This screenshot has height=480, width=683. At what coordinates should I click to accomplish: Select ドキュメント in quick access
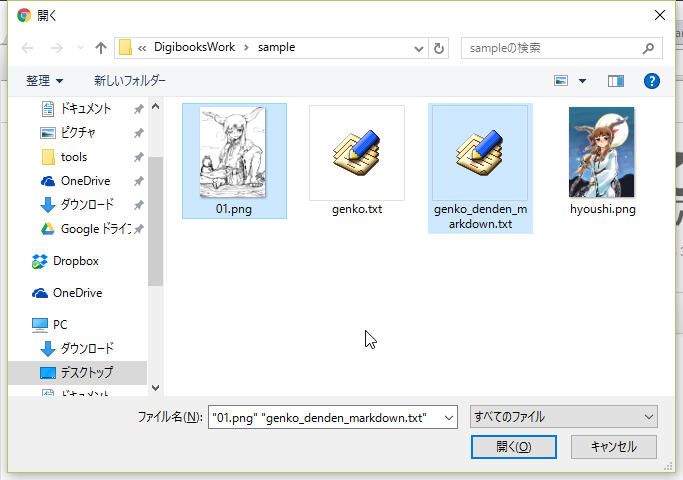click(85, 108)
